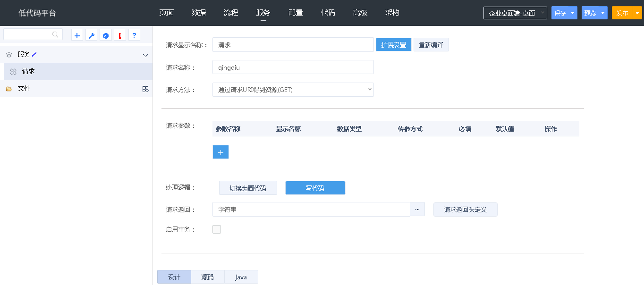Click the 扩展设置 button
Image resolution: width=644 pixels, height=285 pixels.
[394, 45]
